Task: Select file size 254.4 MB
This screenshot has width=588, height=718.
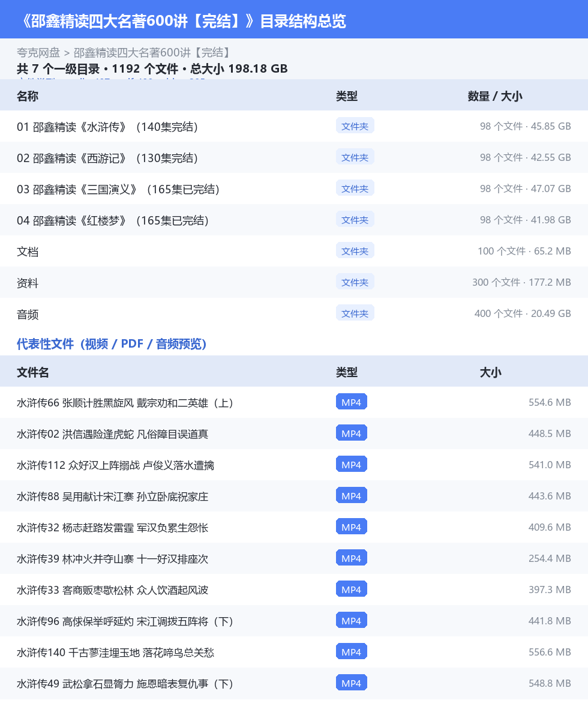Action: (x=550, y=559)
